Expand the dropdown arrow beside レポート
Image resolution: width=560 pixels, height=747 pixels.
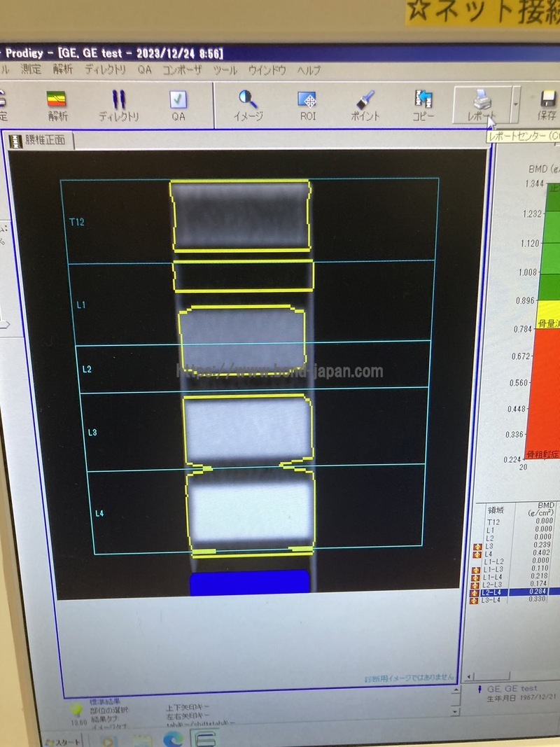(x=516, y=102)
